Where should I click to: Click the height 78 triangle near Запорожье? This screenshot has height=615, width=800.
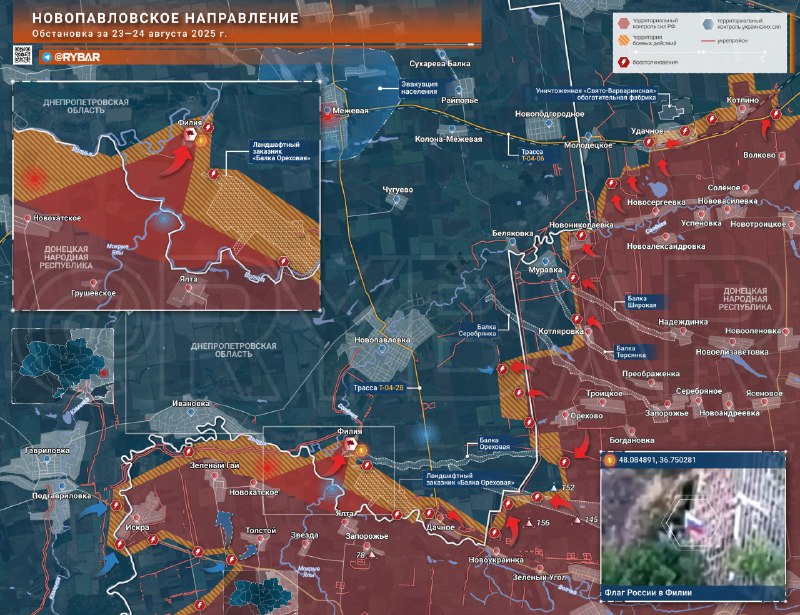pos(371,551)
